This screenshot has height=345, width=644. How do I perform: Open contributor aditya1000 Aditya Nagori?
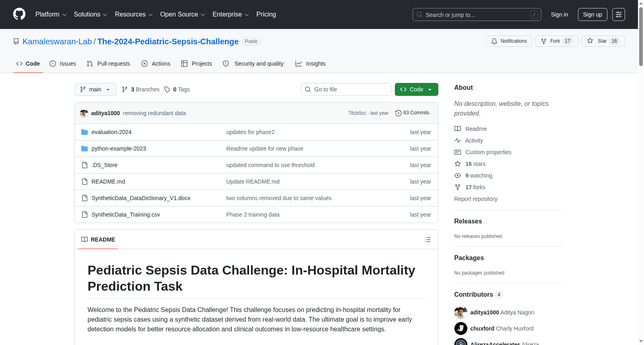502,312
